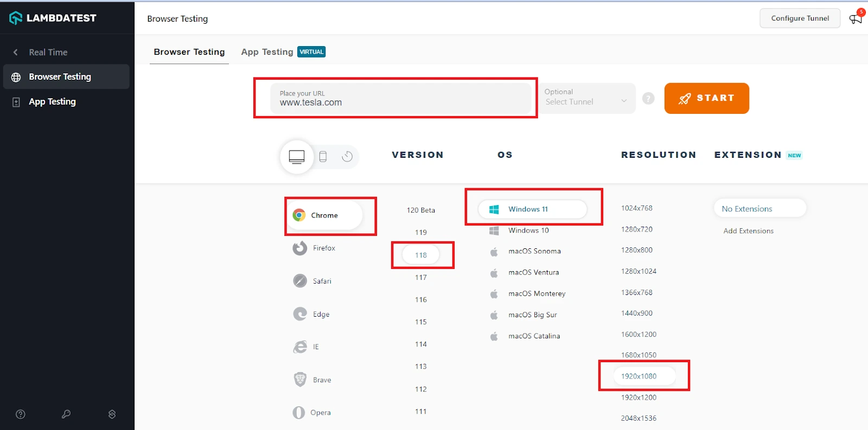
Task: Pick resolution 1920x1200
Action: [639, 397]
